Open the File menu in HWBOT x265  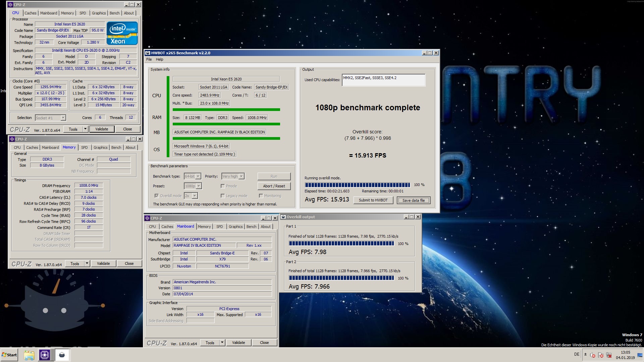149,59
